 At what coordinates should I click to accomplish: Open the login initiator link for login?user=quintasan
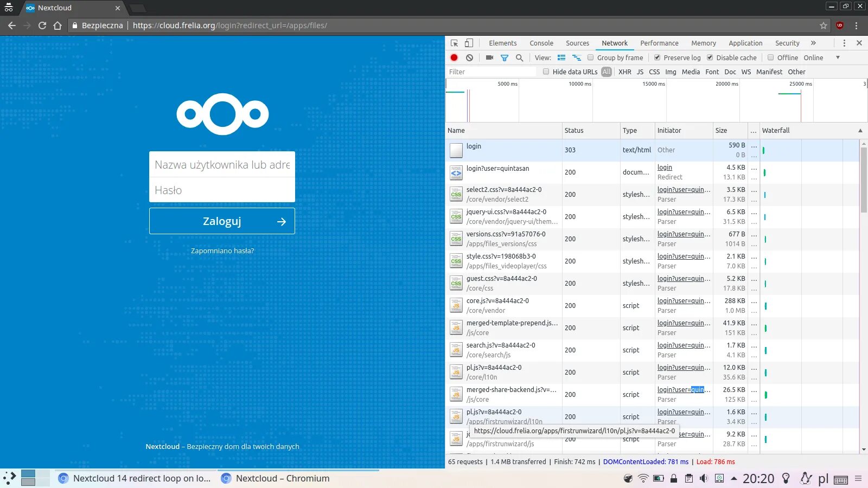[x=665, y=168]
